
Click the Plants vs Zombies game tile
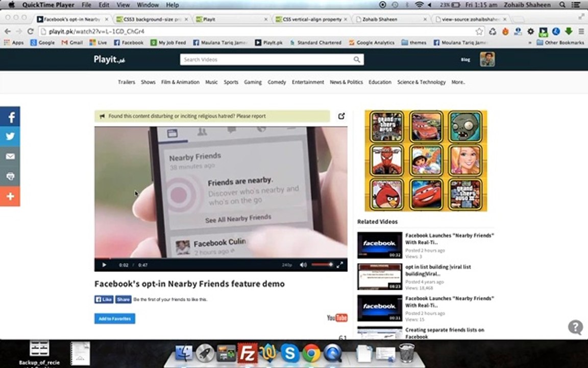coord(465,127)
